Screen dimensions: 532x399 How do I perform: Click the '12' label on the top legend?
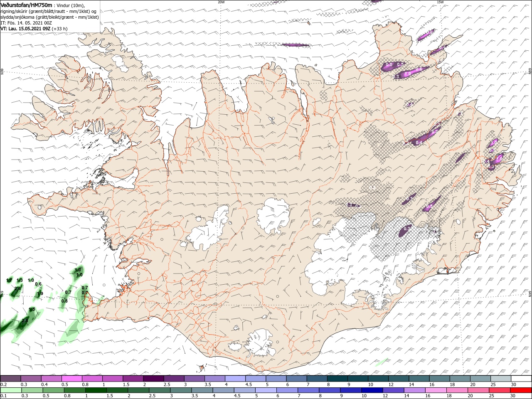pos(390,384)
